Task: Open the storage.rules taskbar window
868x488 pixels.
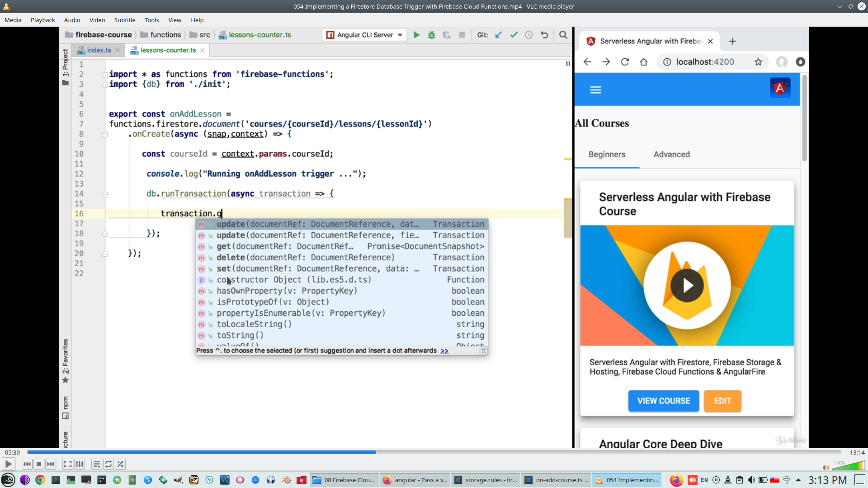Action: tap(486, 480)
